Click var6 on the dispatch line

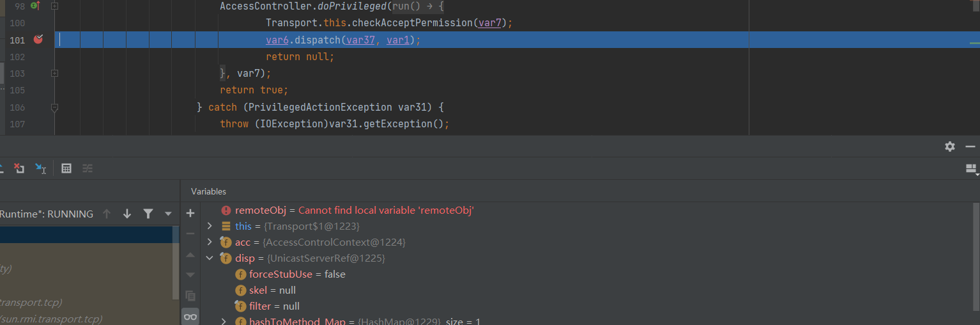(x=277, y=40)
